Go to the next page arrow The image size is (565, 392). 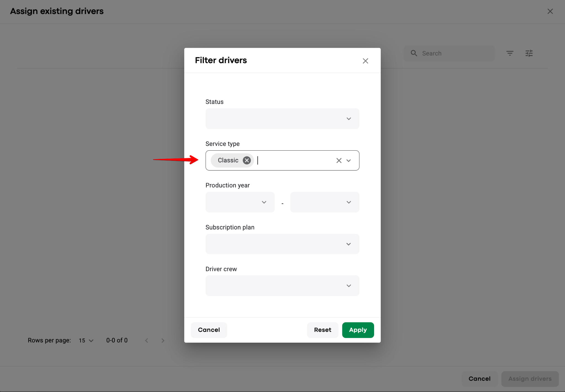coord(163,340)
